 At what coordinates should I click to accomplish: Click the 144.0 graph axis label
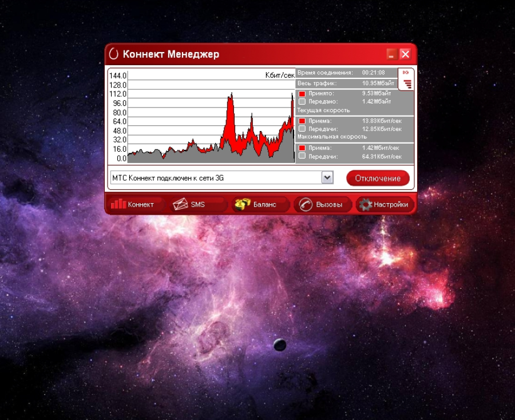(x=117, y=76)
